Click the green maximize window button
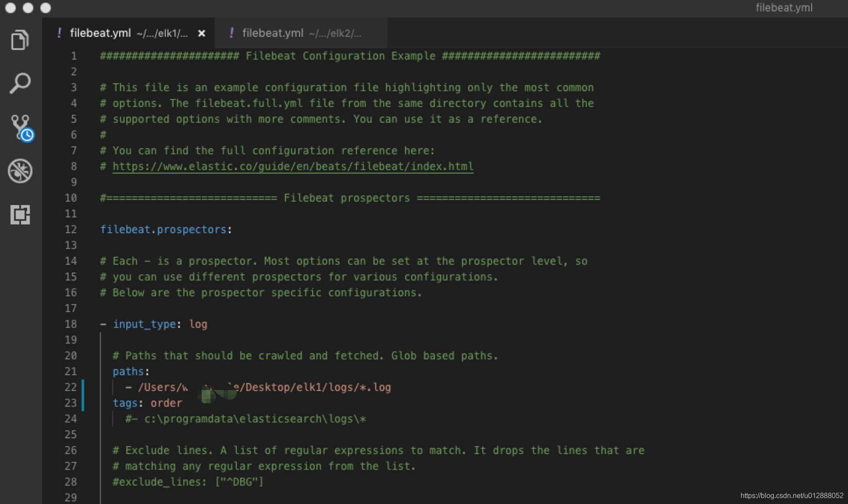The width and height of the screenshot is (848, 504). (x=46, y=8)
